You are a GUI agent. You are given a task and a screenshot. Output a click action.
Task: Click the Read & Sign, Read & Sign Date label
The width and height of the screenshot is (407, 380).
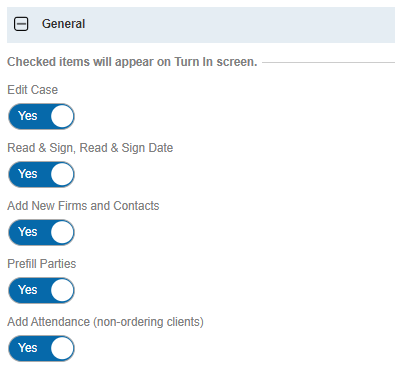click(90, 148)
